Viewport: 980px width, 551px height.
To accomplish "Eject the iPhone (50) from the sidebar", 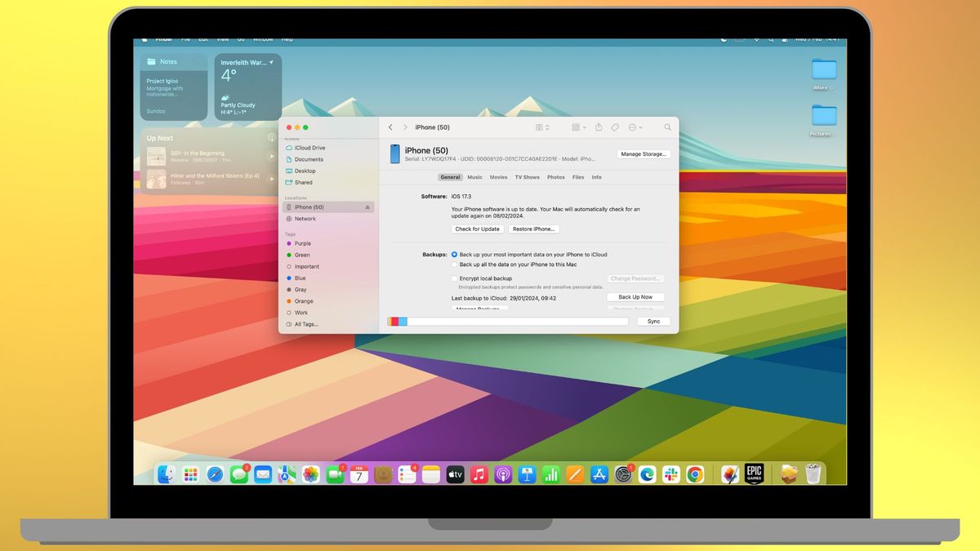I will (x=366, y=207).
